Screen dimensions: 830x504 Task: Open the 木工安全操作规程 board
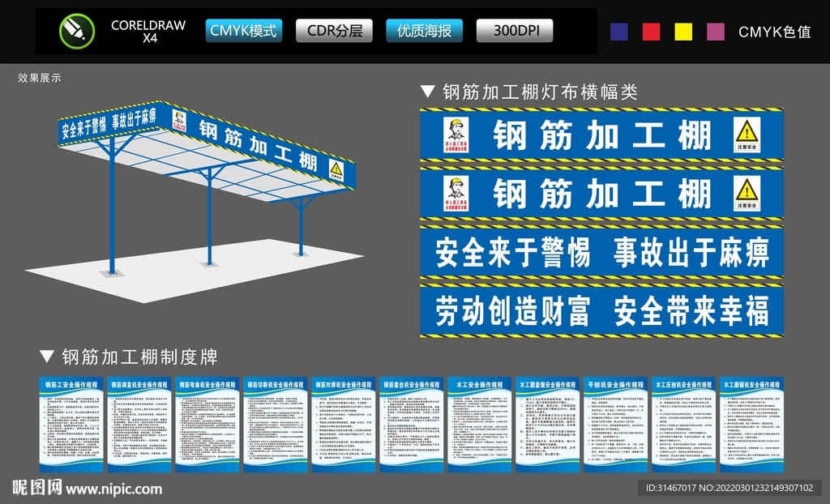480,425
